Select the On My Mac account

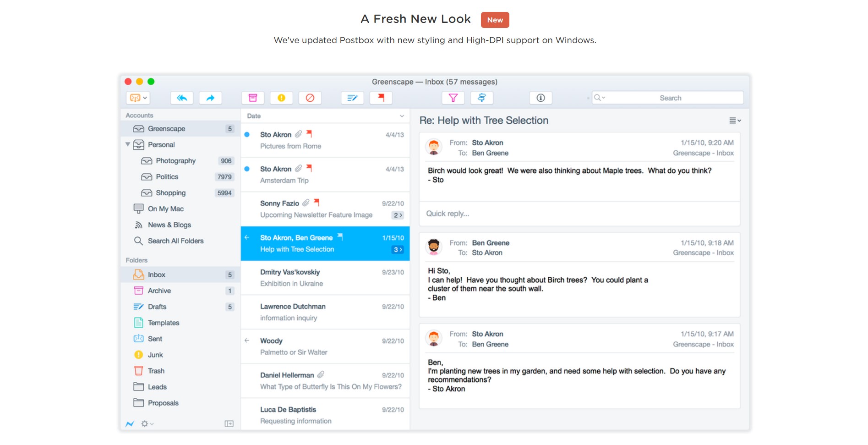coord(180,209)
